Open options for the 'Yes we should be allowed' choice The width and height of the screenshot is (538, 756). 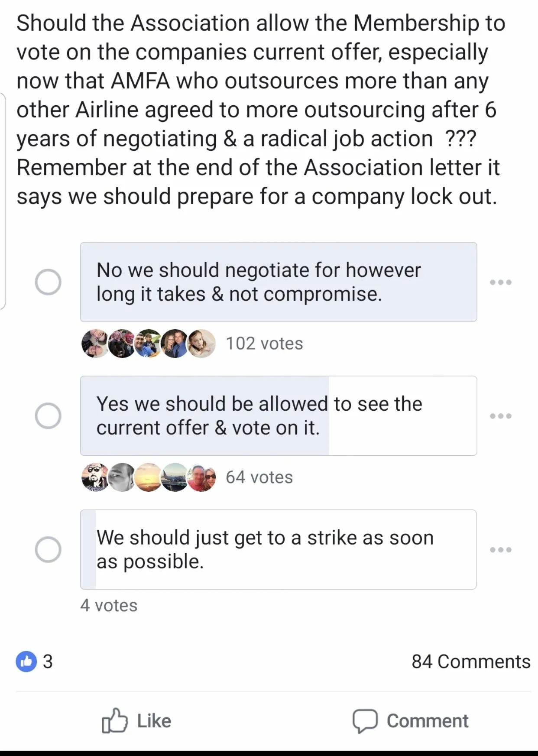(x=500, y=416)
